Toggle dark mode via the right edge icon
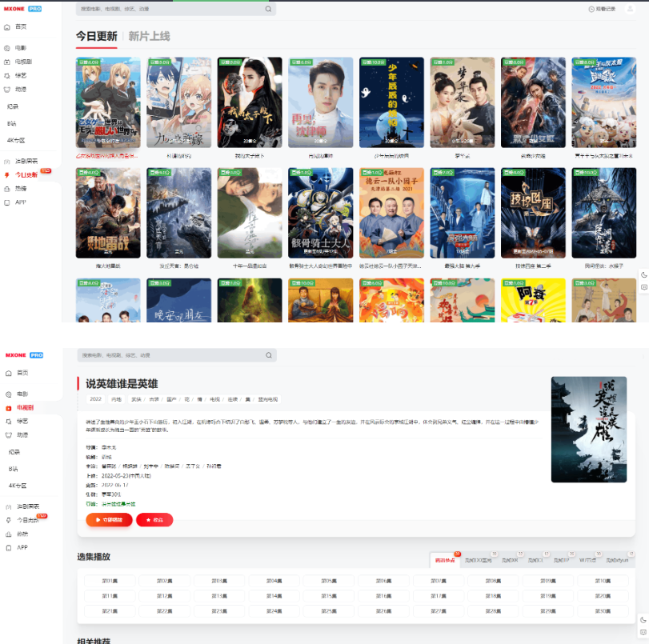Image resolution: width=649 pixels, height=644 pixels. (x=643, y=274)
